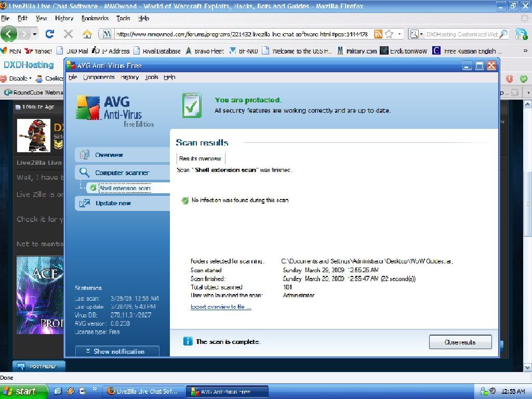
Task: Open BF-NXD bookmark
Action: coord(244,51)
